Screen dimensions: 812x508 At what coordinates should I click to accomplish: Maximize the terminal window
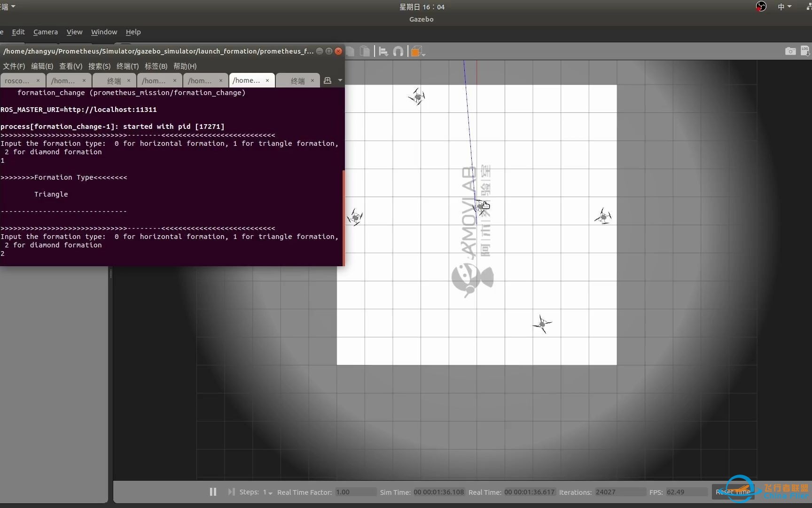pyautogui.click(x=329, y=51)
